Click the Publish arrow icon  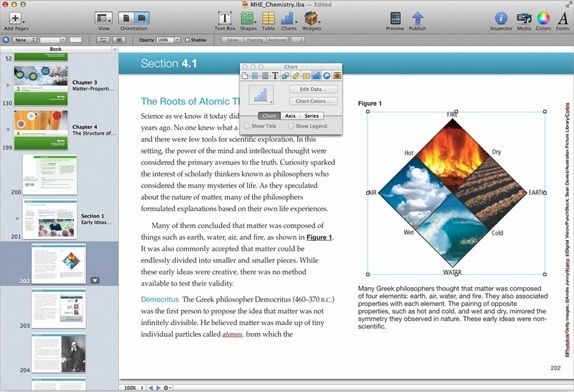point(417,18)
